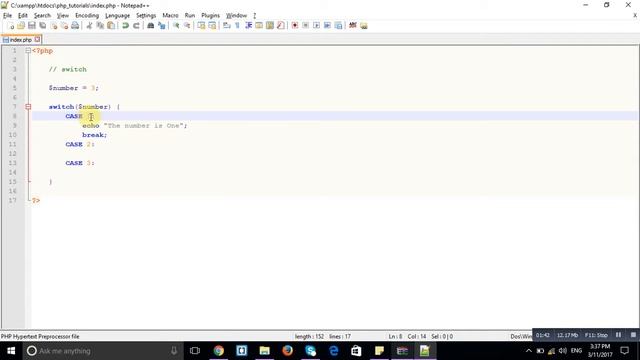This screenshot has width=640, height=360.
Task: Open the Edit menu
Action: [22, 16]
